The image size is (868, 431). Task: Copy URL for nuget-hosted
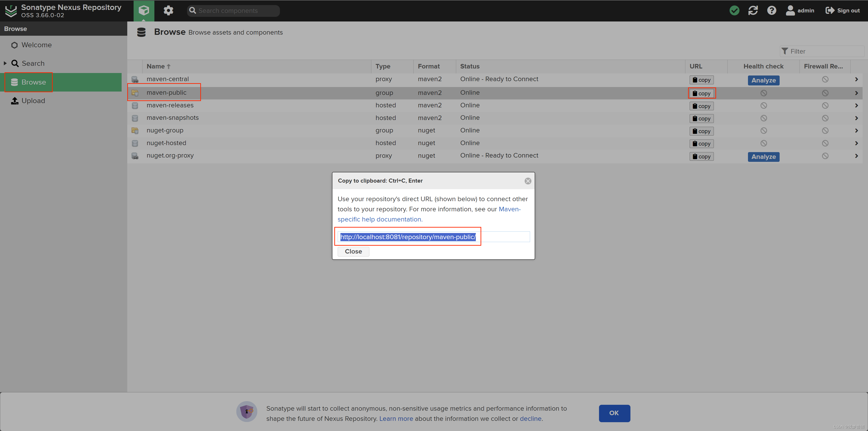(702, 144)
